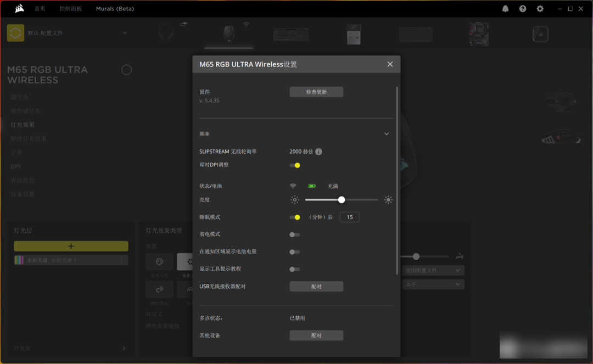Screen dimensions: 593x364
Task: Click the green battery status icon
Action: click(x=312, y=186)
